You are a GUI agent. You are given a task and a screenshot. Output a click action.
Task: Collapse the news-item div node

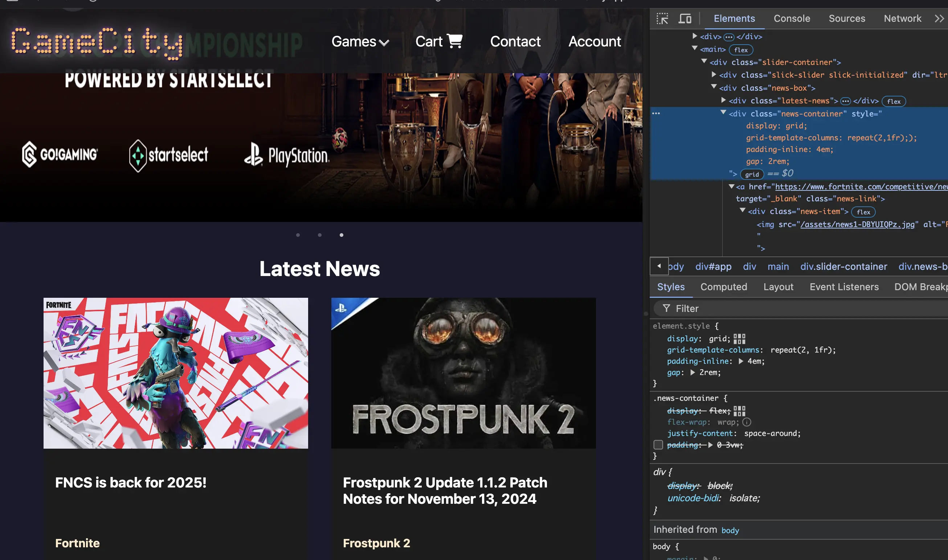(x=743, y=211)
